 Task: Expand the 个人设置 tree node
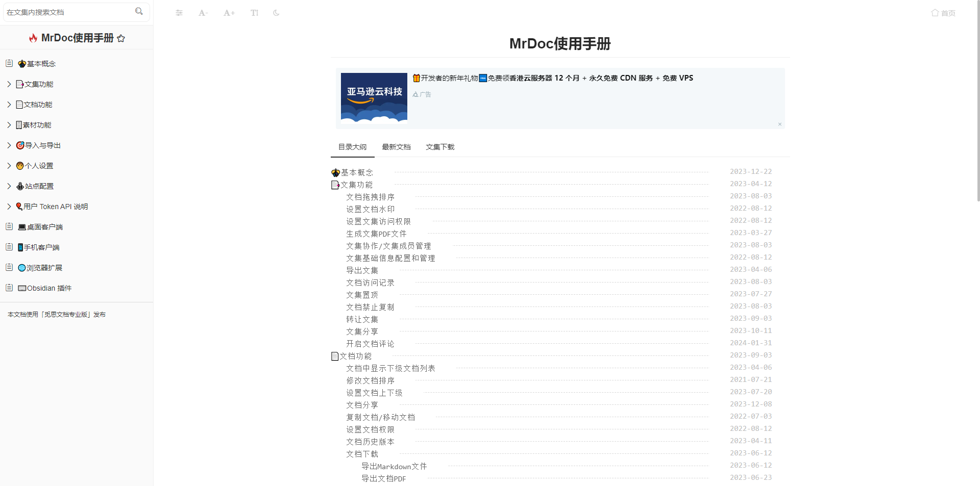click(x=9, y=166)
